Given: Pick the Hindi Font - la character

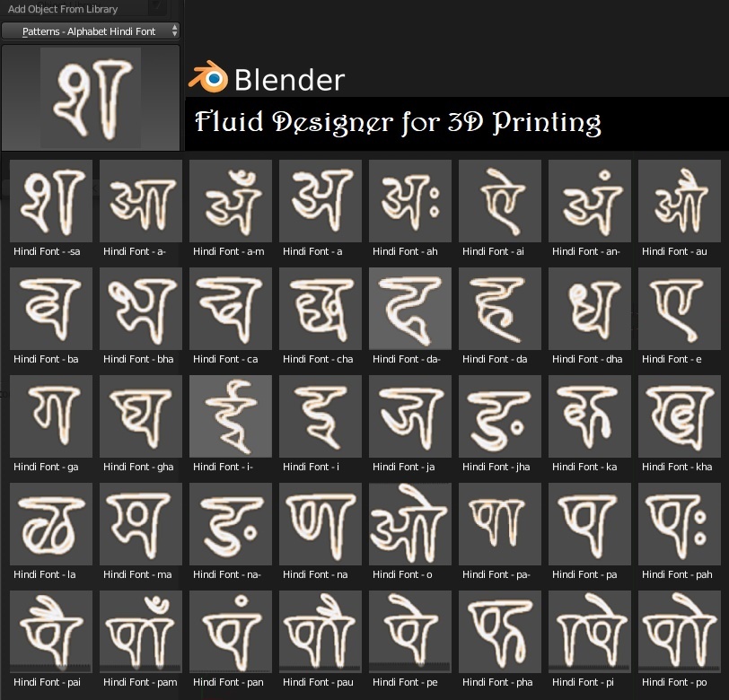Looking at the screenshot, I should point(51,524).
